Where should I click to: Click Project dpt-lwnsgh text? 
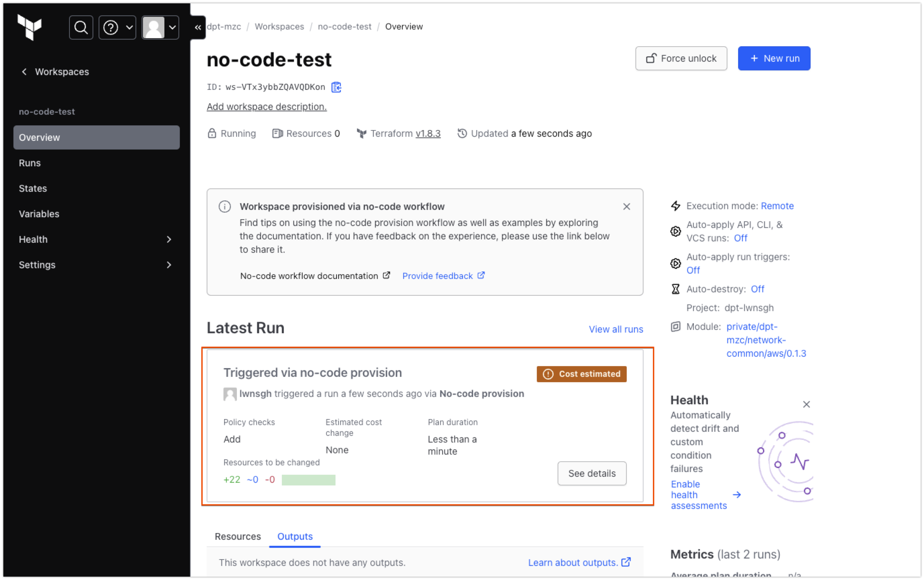730,308
